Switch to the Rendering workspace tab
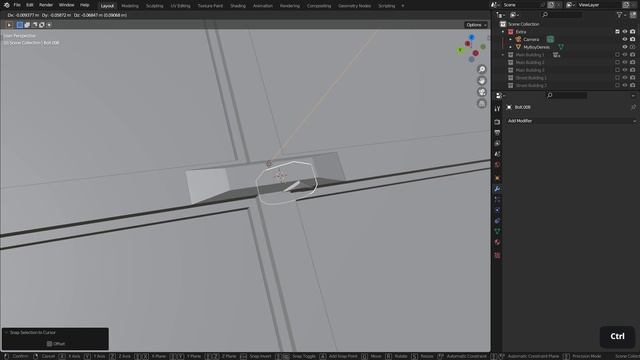This screenshot has height=360, width=640. (x=290, y=6)
